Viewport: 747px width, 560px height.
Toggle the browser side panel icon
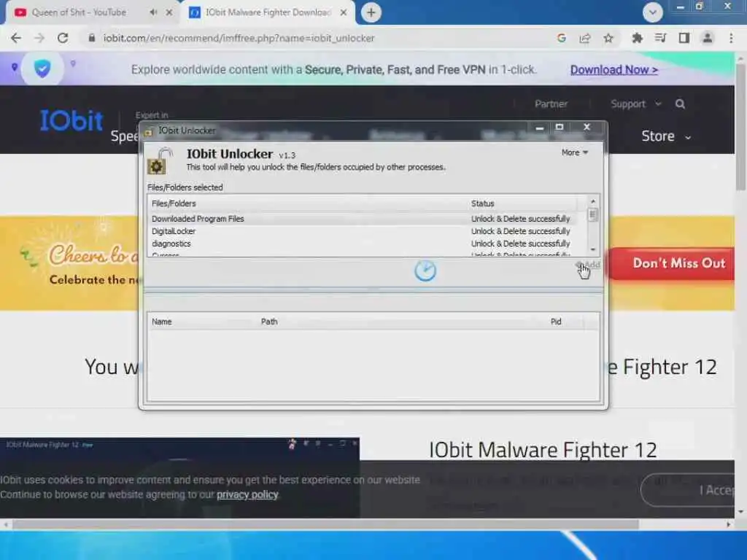pyautogui.click(x=684, y=38)
